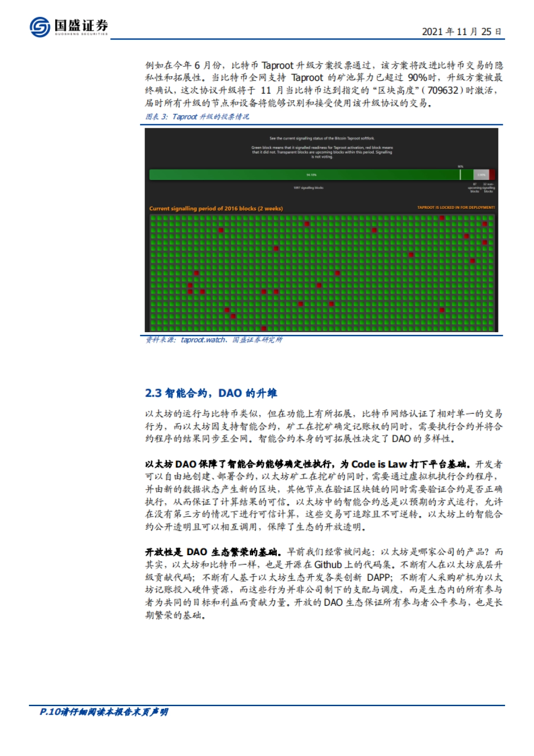Image resolution: width=534 pixels, height=756 pixels.
Task: Click the bold phrase 'Code is Law'
Action: coord(379,464)
